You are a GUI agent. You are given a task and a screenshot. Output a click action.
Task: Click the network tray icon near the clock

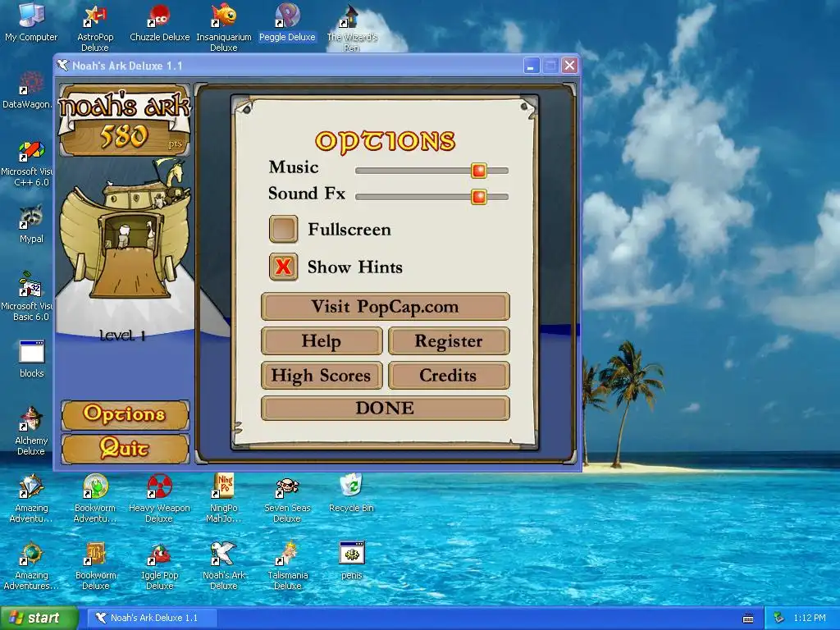point(779,619)
